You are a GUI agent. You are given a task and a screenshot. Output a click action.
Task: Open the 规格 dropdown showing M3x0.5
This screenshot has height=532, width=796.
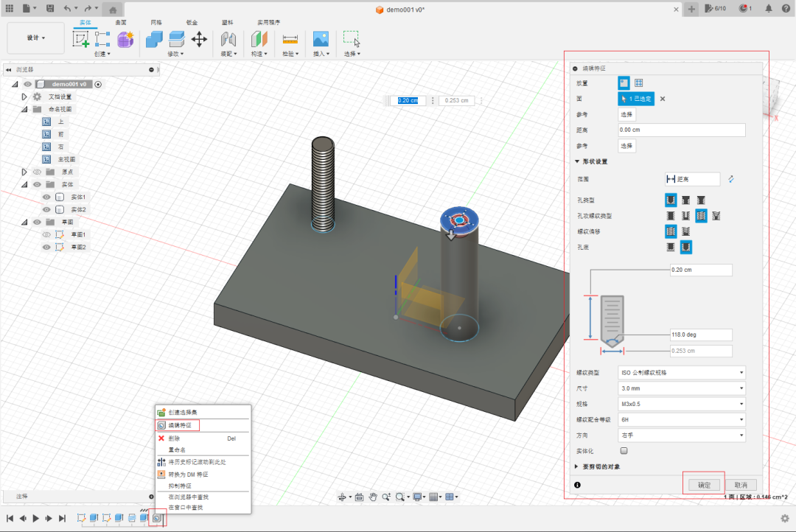pyautogui.click(x=682, y=404)
